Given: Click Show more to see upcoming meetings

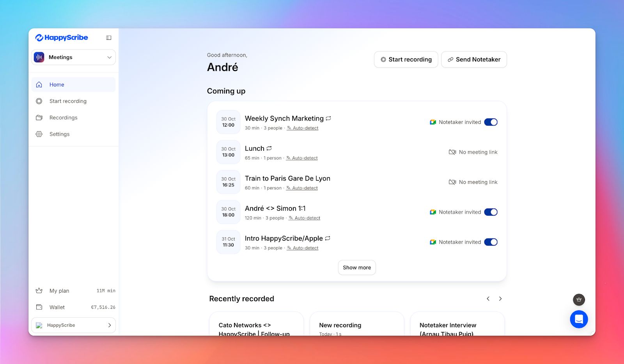Looking at the screenshot, I should 356,267.
